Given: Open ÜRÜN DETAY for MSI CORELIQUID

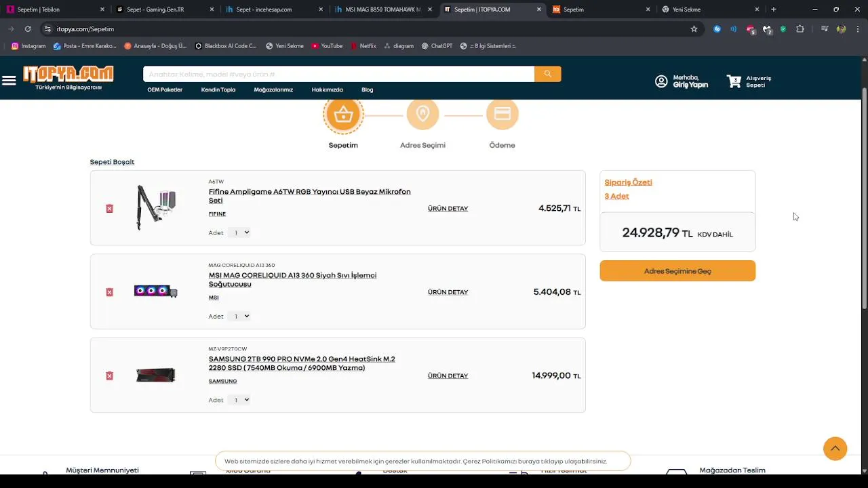Looking at the screenshot, I should 448,292.
